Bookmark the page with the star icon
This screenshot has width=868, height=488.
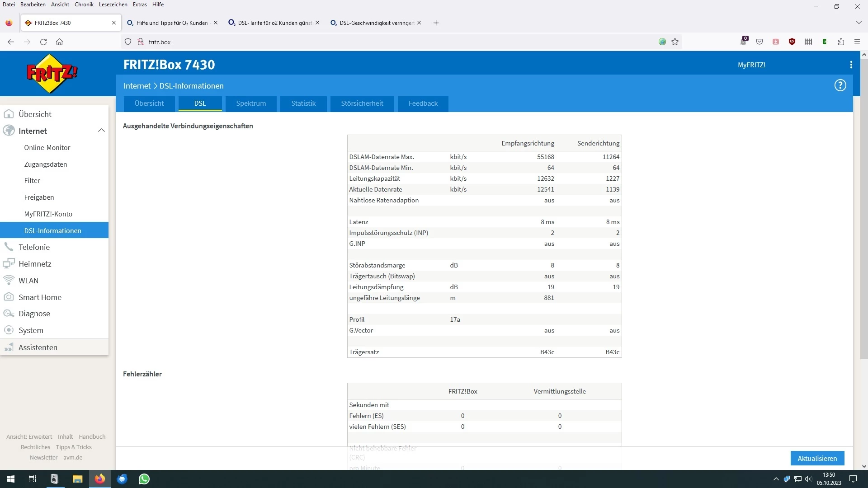point(675,42)
